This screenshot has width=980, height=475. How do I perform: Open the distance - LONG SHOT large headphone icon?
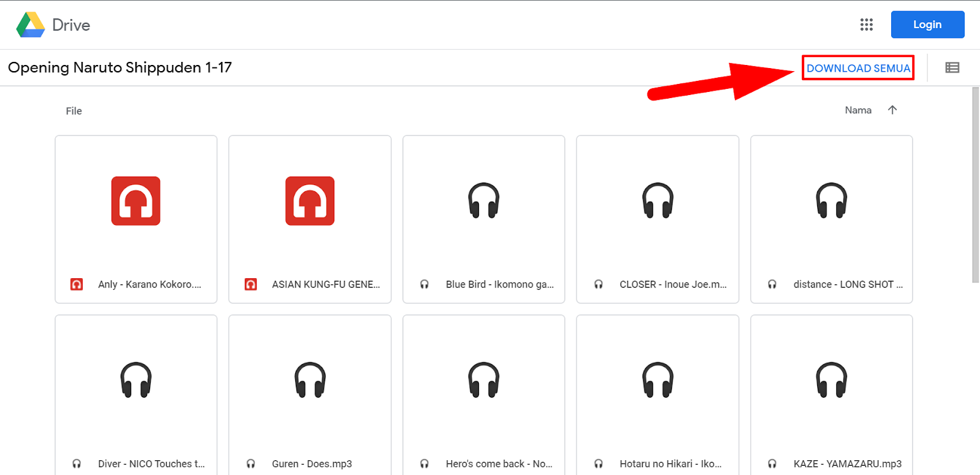(832, 200)
